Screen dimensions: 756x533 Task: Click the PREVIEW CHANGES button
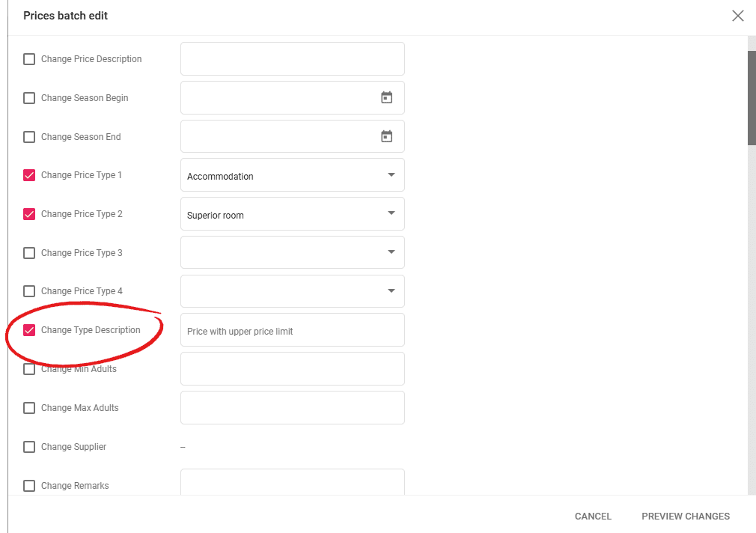[x=685, y=516]
